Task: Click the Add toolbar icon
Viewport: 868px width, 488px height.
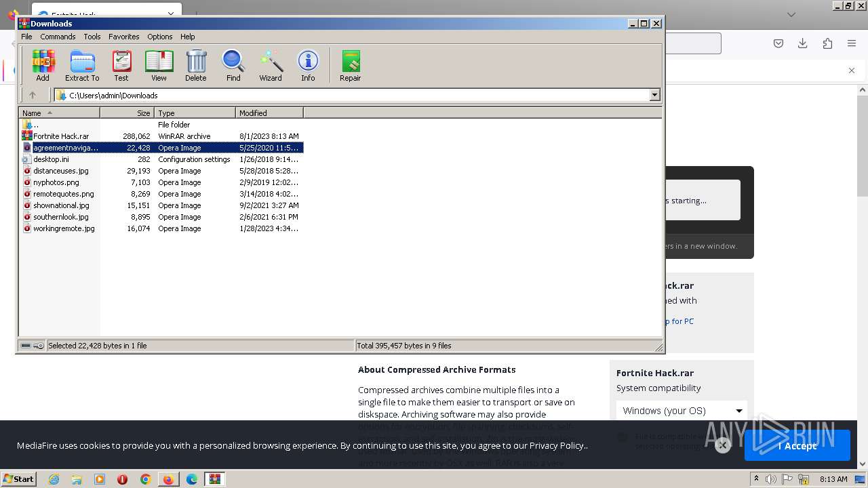Action: (x=43, y=66)
